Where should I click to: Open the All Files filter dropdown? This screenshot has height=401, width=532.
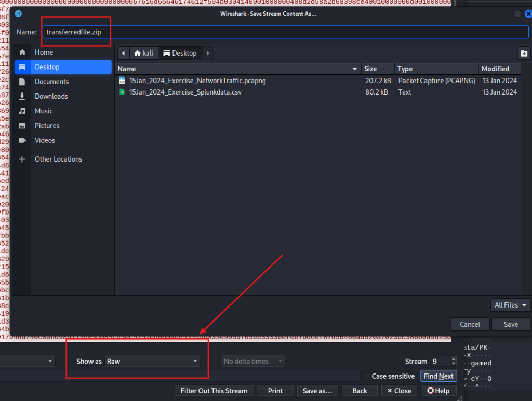pos(510,305)
